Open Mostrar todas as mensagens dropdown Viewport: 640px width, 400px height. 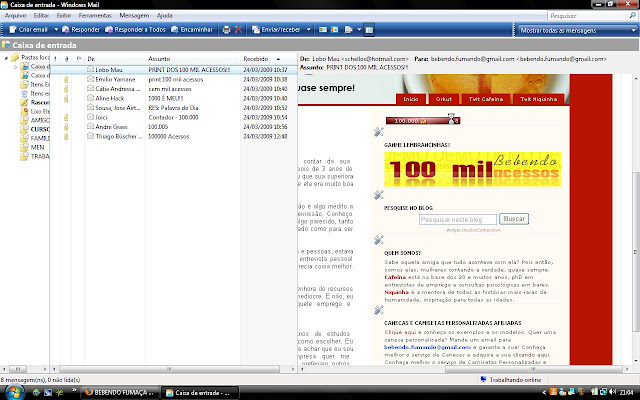(578, 30)
